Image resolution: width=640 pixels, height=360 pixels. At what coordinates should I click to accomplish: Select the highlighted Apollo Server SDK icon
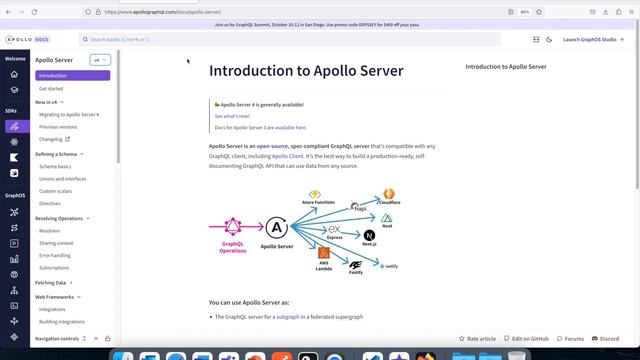point(15,127)
